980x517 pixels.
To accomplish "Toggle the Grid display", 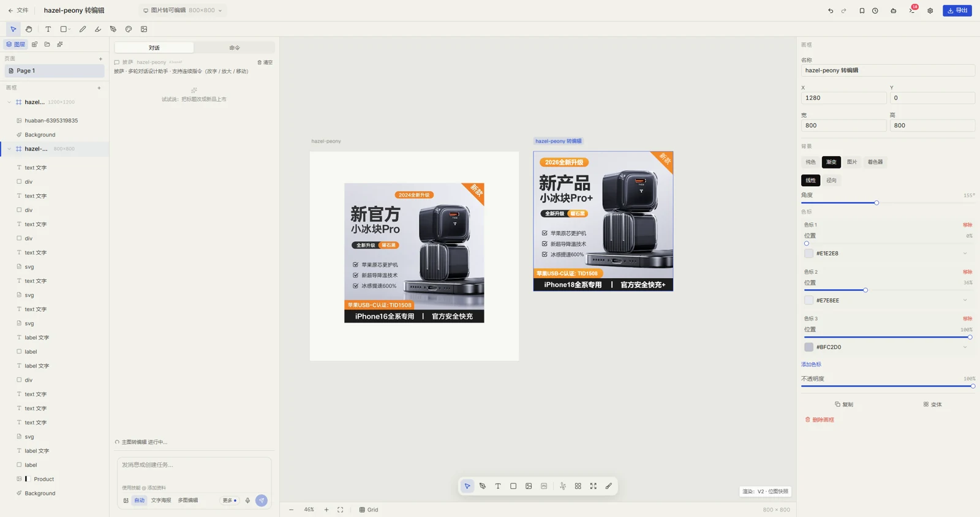I will (369, 510).
